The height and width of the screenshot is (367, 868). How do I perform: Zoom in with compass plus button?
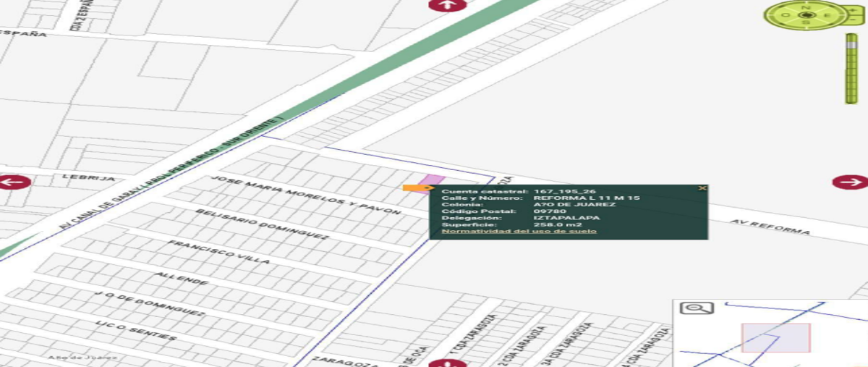[851, 10]
